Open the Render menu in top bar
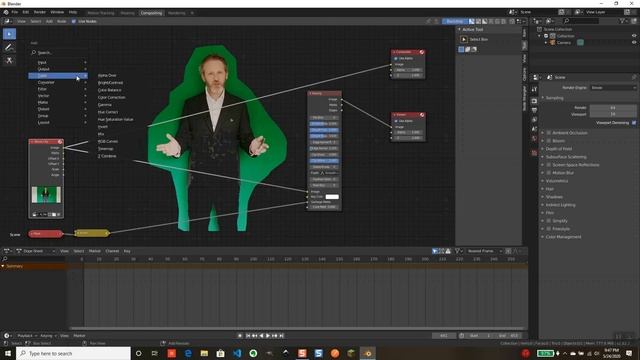640x360 pixels. (40, 12)
